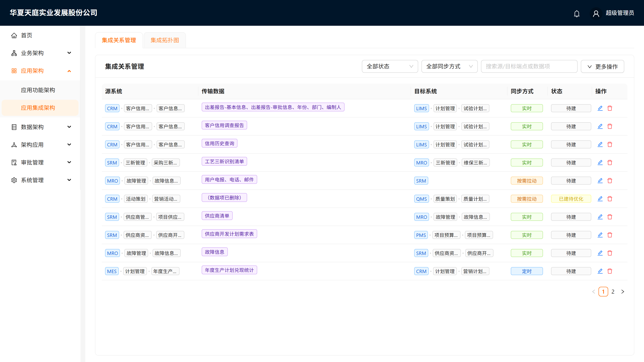The image size is (644, 362).
Task: Click the user avatar icon
Action: point(596,13)
